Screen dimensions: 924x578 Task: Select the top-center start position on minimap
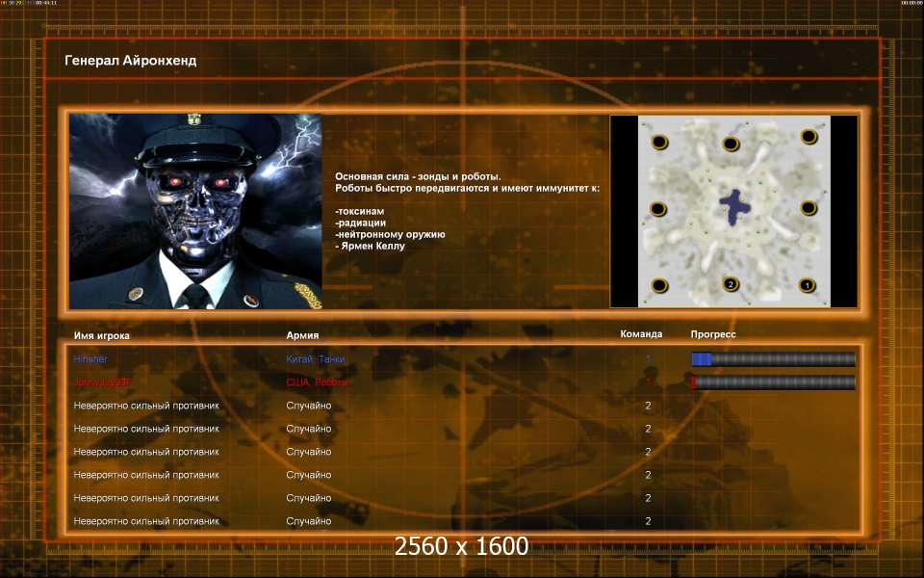[x=731, y=144]
